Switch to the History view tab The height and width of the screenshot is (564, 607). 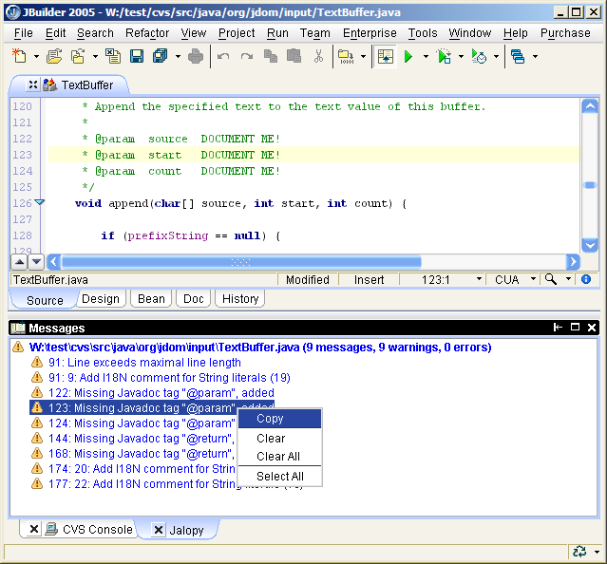[x=240, y=299]
